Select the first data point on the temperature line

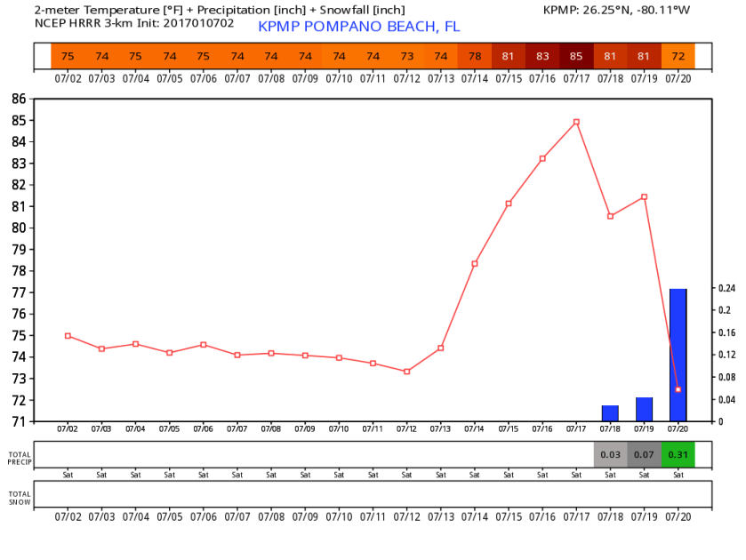point(68,336)
